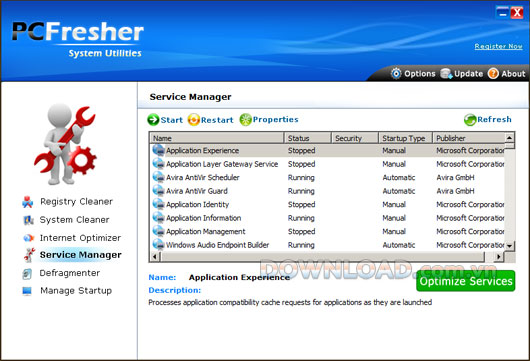Open Manage Startup
The image size is (530, 361).
76,291
